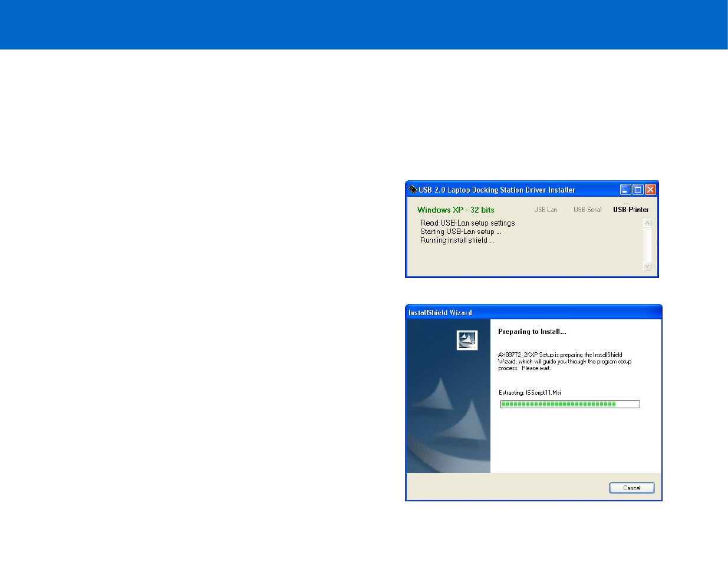Minimize the Docking Station Driver Installer window
Image resolution: width=728 pixels, height=562 pixels.
pyautogui.click(x=625, y=189)
